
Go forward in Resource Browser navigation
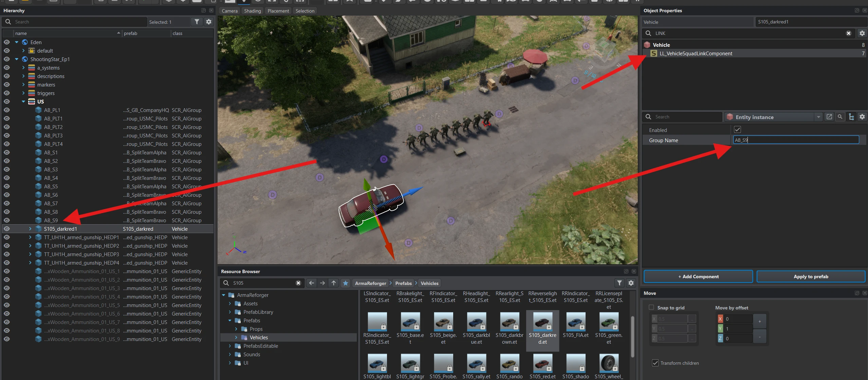322,283
